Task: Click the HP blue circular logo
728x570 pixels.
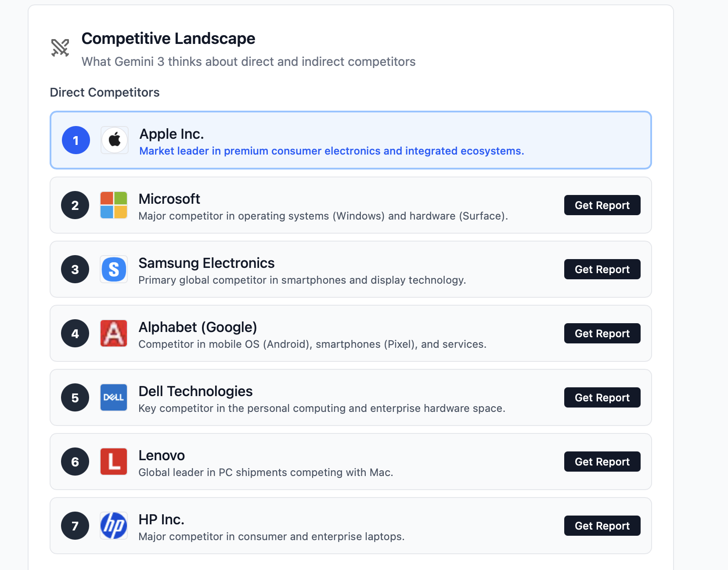Action: point(113,526)
